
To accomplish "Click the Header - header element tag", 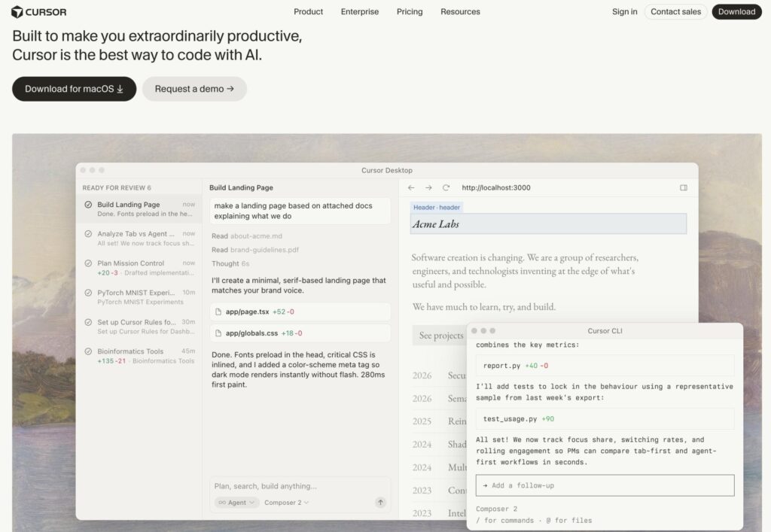I will (437, 208).
